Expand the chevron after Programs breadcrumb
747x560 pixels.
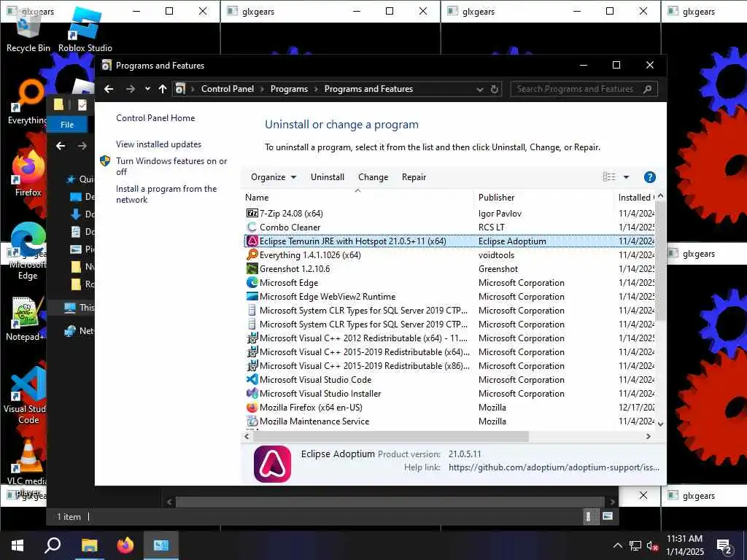coord(316,89)
